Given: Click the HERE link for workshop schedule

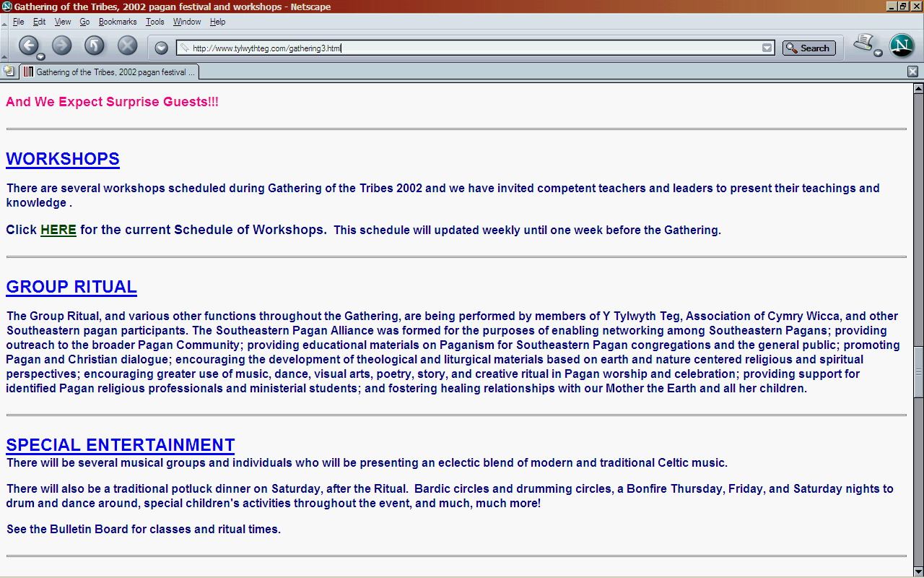Looking at the screenshot, I should [58, 230].
